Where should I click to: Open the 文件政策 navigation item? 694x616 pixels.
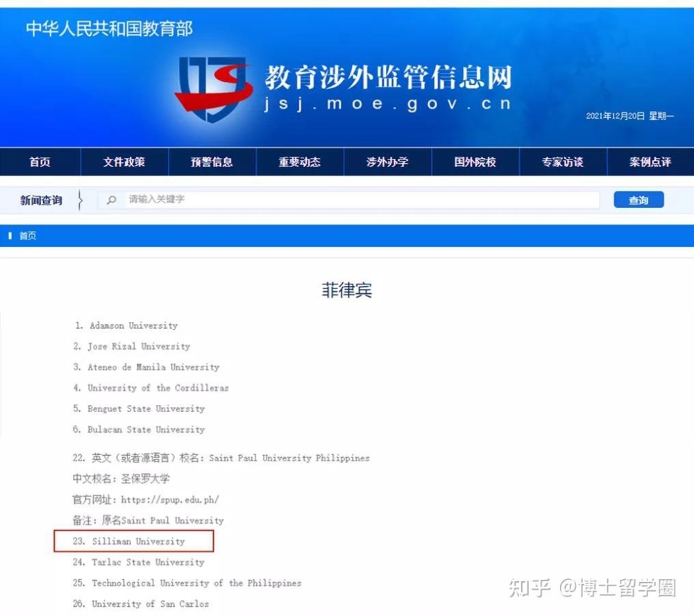pyautogui.click(x=124, y=162)
